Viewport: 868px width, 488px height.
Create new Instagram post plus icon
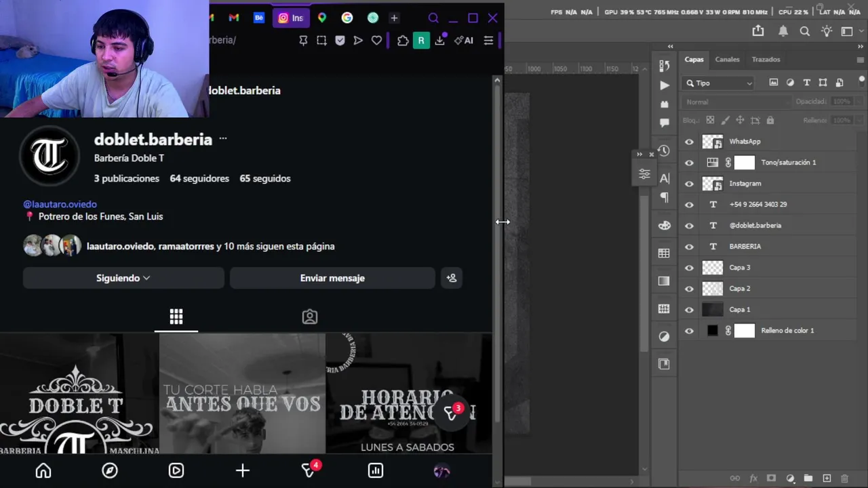pos(243,470)
